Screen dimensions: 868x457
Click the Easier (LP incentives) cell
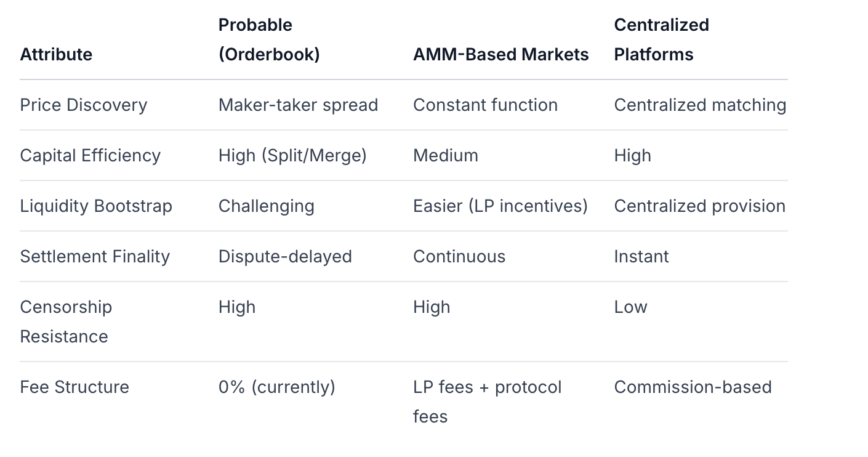coord(500,206)
